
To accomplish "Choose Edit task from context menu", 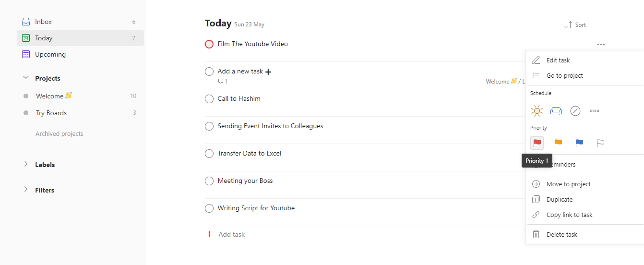I will pos(558,60).
